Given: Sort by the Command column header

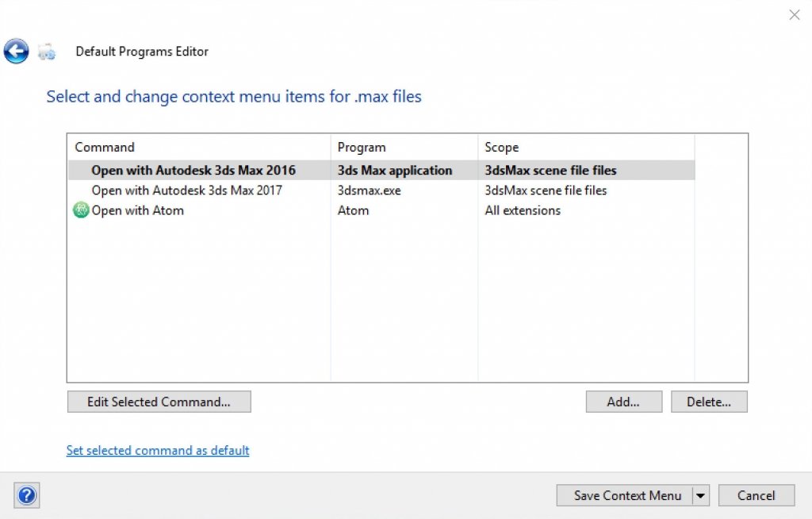Looking at the screenshot, I should coord(199,148).
